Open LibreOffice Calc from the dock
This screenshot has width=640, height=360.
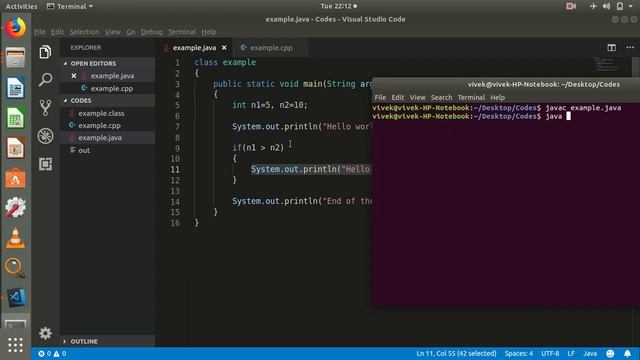15,118
